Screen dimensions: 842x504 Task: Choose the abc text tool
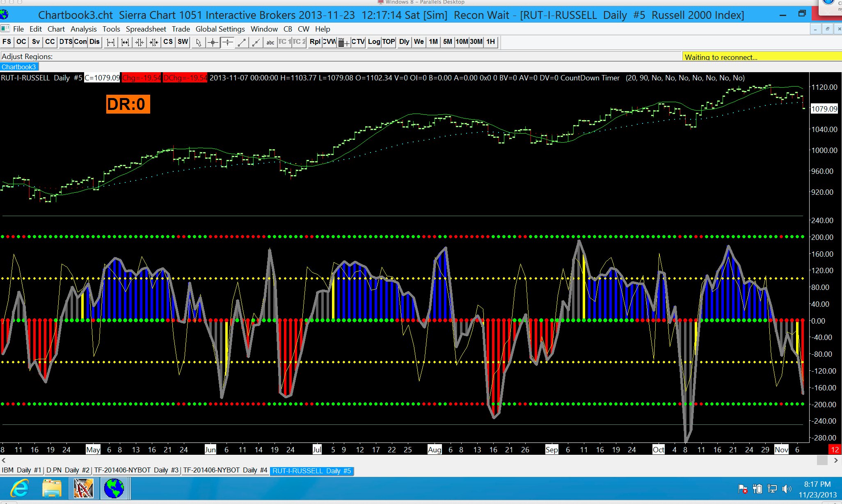270,42
